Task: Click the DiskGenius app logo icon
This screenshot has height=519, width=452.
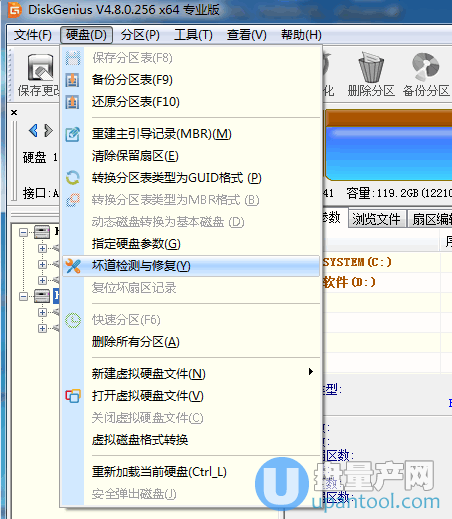Action: (14, 10)
